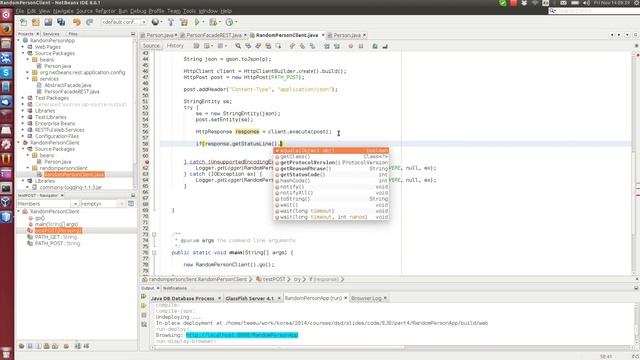This screenshot has height=360, width=640.
Task: Click the History view button
Action: click(x=175, y=46)
